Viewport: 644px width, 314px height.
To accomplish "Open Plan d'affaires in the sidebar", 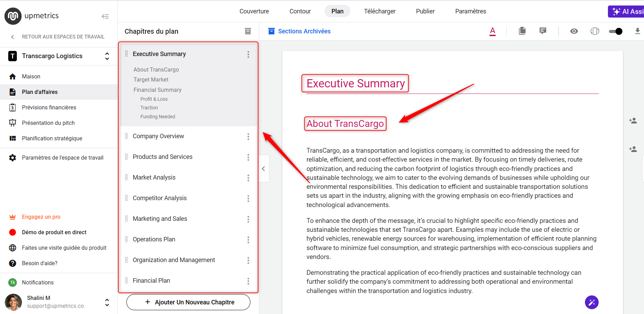I will [59, 92].
